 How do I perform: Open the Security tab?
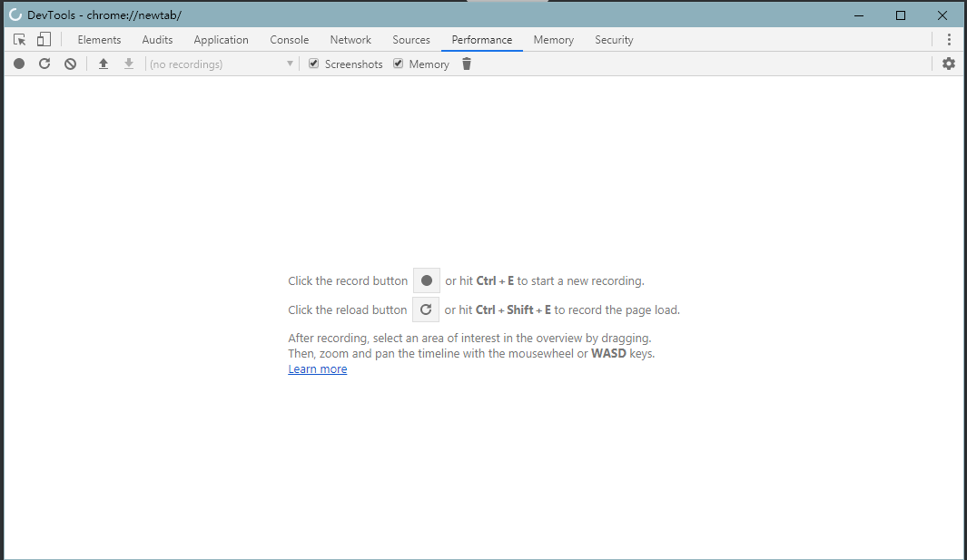pos(614,40)
